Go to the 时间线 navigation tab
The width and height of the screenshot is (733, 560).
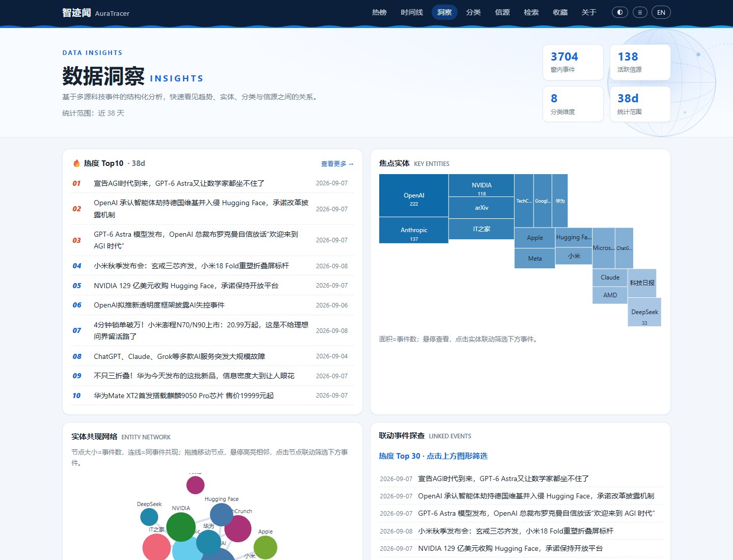point(412,12)
